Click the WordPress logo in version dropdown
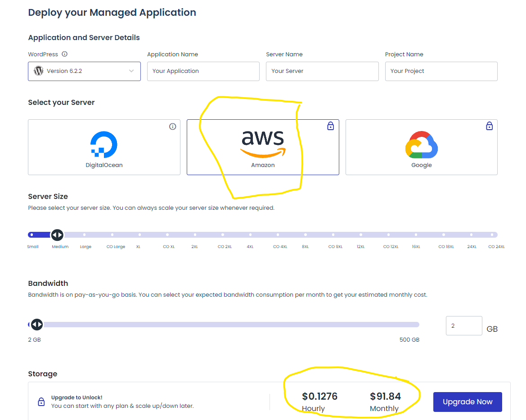This screenshot has width=526, height=420. [39, 71]
